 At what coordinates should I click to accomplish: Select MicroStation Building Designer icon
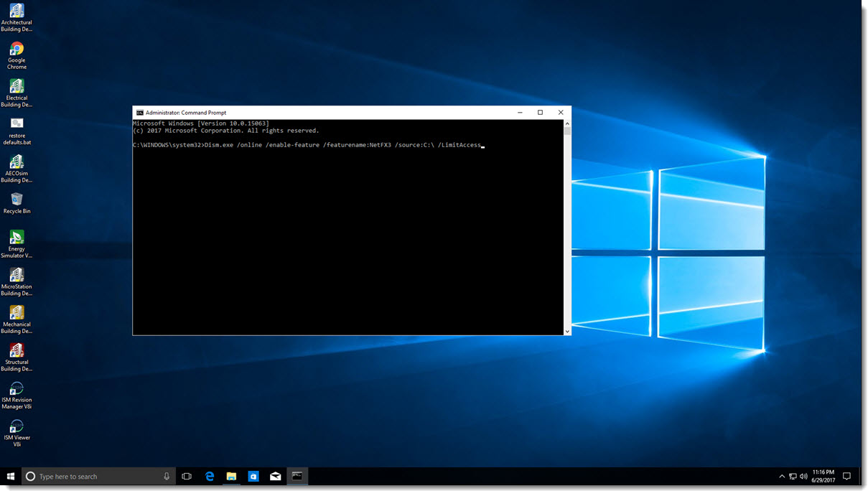[x=17, y=281]
